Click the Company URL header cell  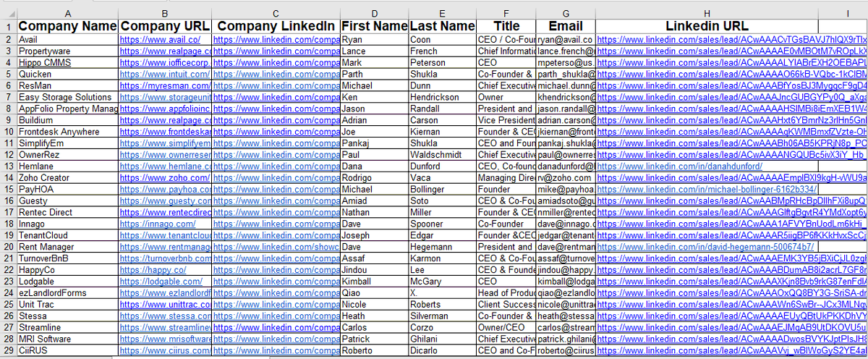[165, 26]
